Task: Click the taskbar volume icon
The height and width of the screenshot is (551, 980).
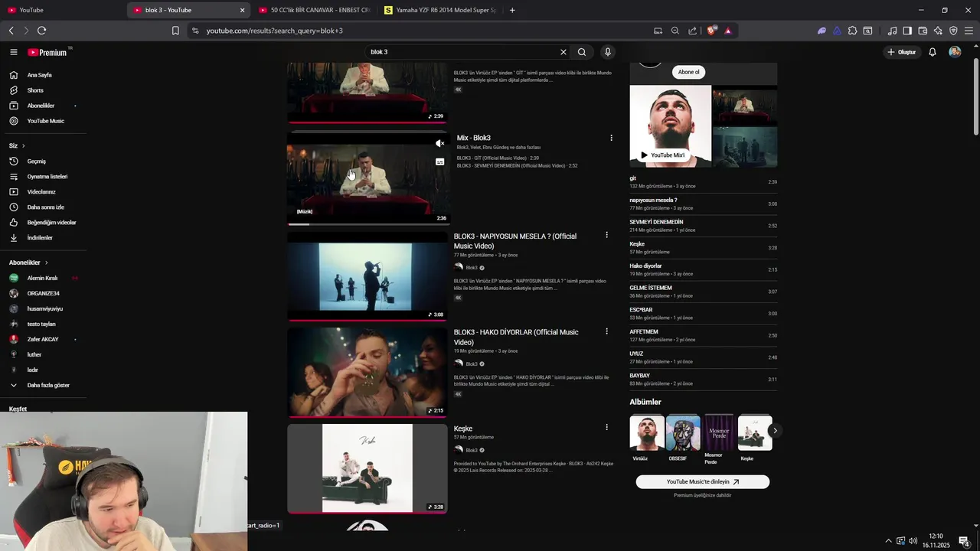Action: tap(913, 541)
